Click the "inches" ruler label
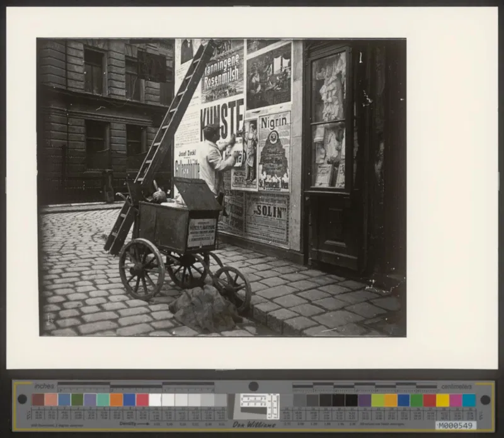 (x=45, y=386)
